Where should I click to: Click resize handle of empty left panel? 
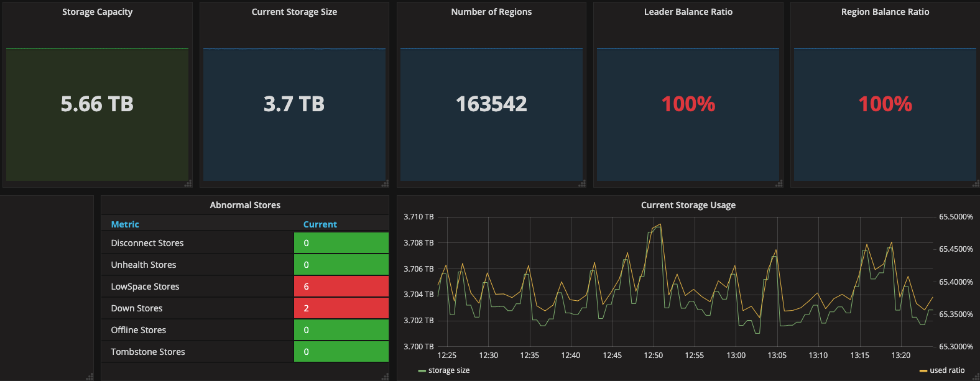(x=90, y=377)
